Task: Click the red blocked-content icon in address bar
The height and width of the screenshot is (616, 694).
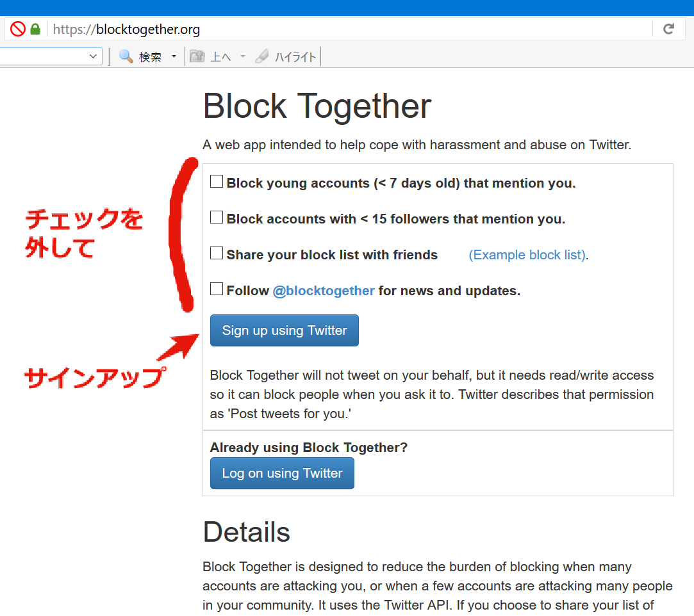Action: point(18,29)
